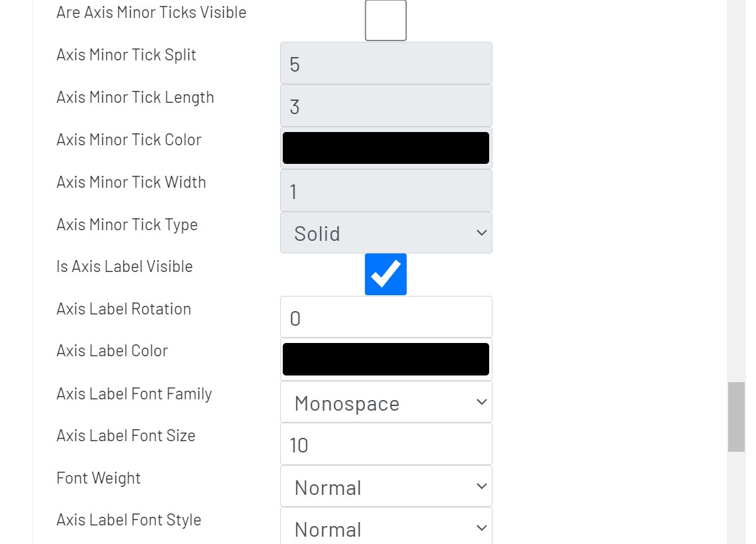This screenshot has height=544, width=756.
Task: Click the checked Is Axis Label Visible box
Action: point(386,274)
